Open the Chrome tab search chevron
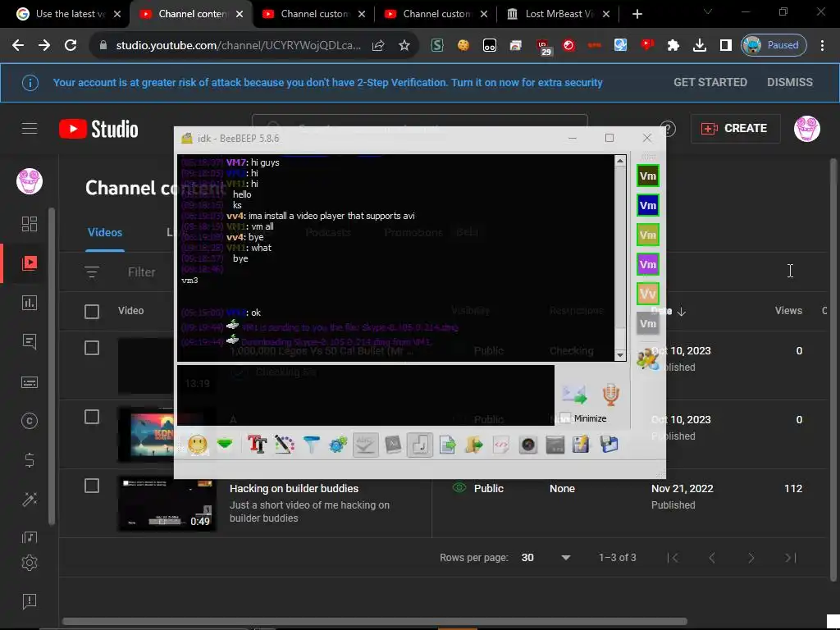This screenshot has height=630, width=840. pos(708,11)
